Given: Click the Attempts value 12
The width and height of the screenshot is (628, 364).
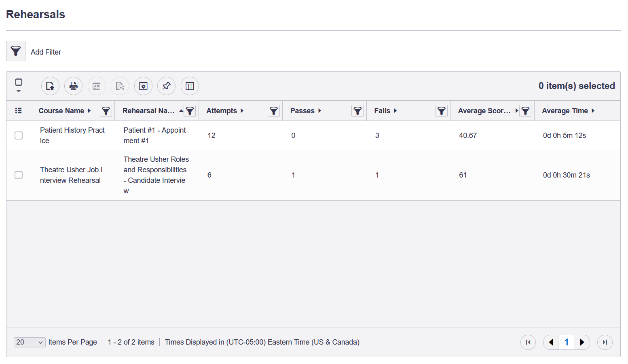Looking at the screenshot, I should point(211,135).
